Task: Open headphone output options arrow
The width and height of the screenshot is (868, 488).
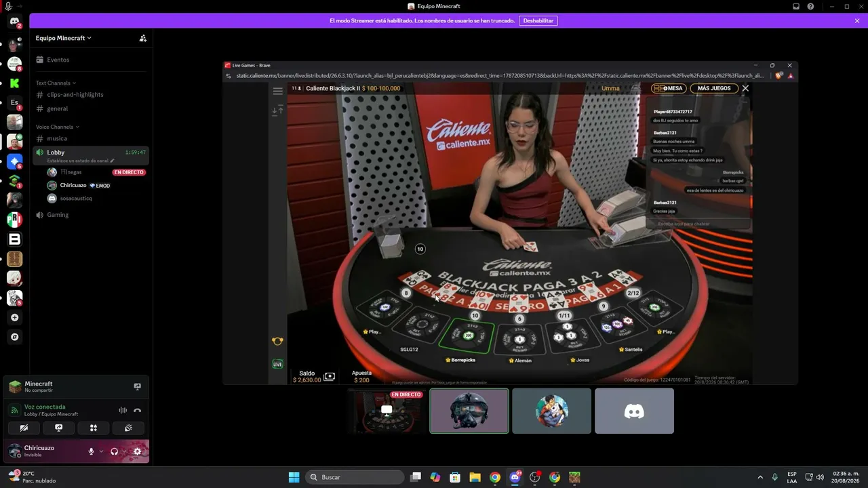Action: [x=125, y=451]
